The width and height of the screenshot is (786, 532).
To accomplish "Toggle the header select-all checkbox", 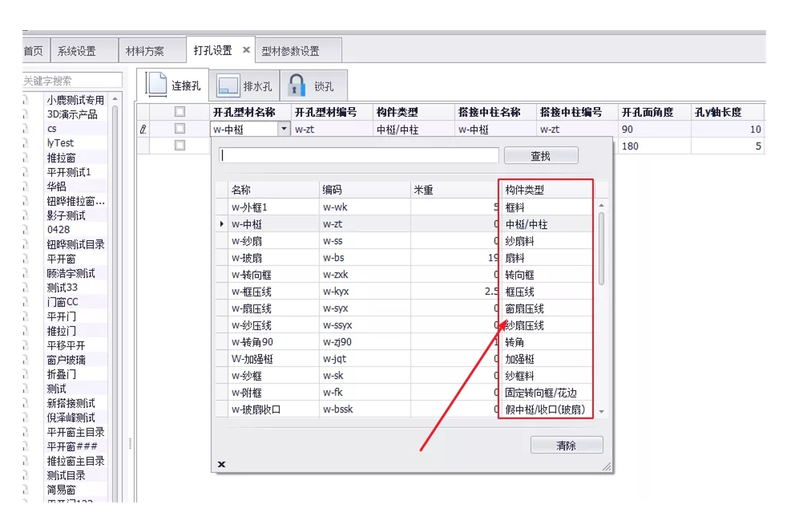I will tap(180, 112).
